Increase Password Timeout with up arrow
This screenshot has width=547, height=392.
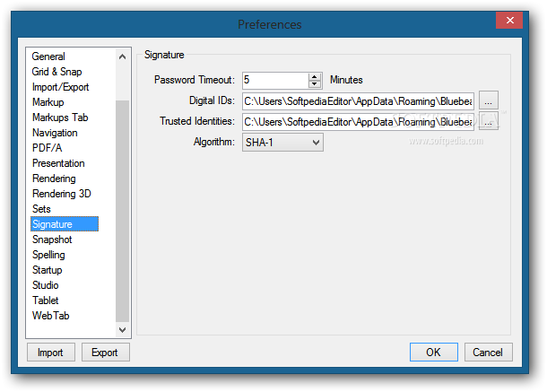(x=315, y=76)
